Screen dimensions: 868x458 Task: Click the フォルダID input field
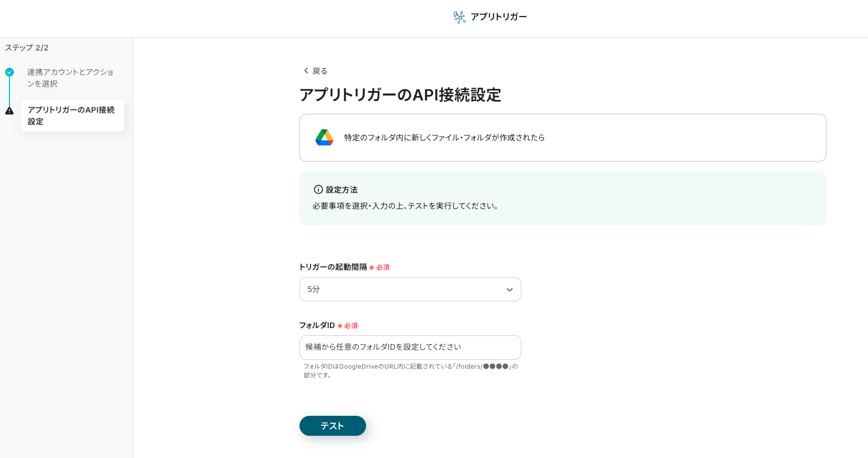410,348
